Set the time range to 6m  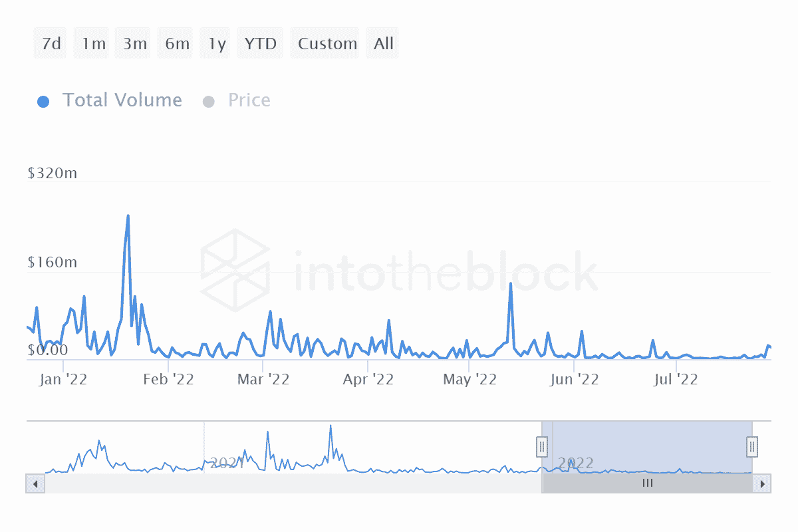[177, 44]
